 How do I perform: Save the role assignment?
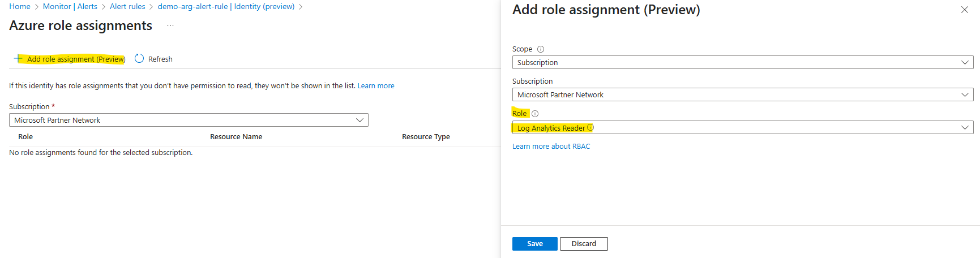click(x=535, y=244)
